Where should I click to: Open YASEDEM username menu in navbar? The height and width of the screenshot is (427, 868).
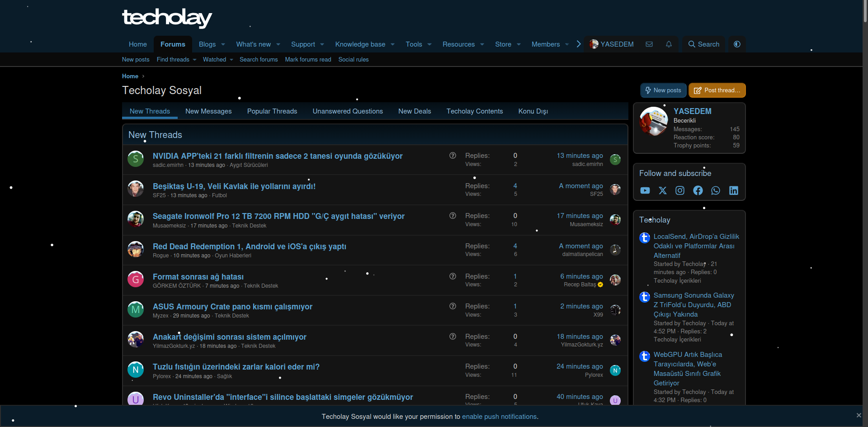point(612,44)
